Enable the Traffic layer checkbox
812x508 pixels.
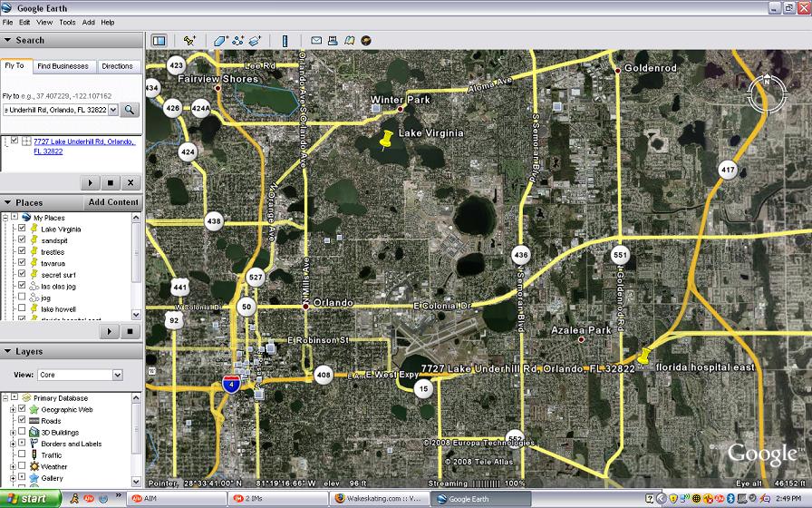(22, 455)
